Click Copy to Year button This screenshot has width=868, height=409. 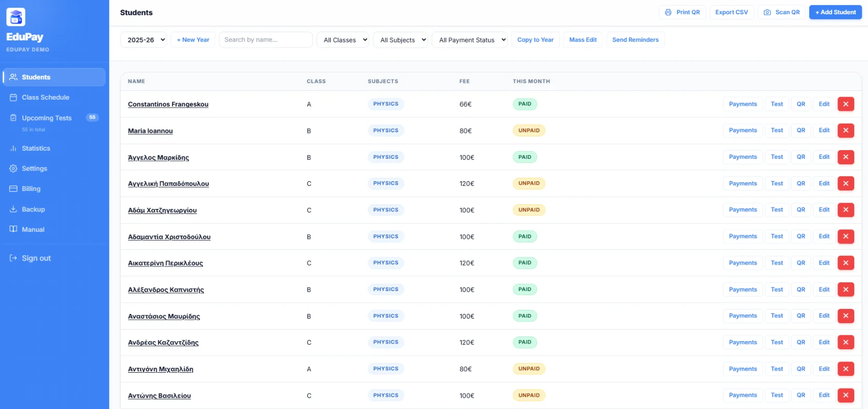[535, 40]
